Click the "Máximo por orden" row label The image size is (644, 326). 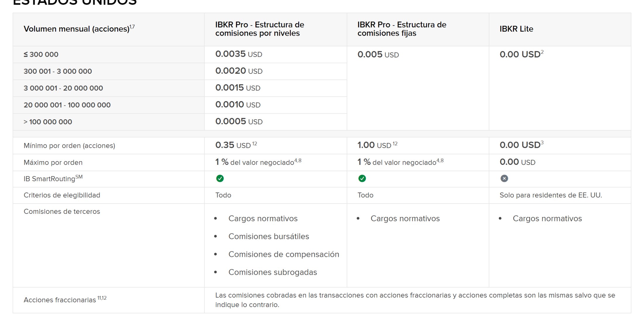[x=53, y=162]
